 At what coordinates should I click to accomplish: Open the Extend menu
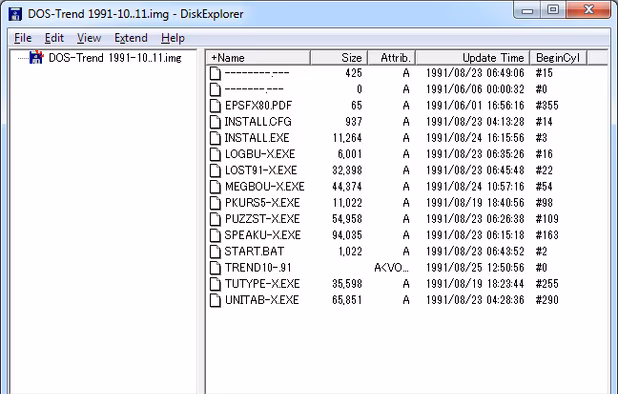coord(131,38)
